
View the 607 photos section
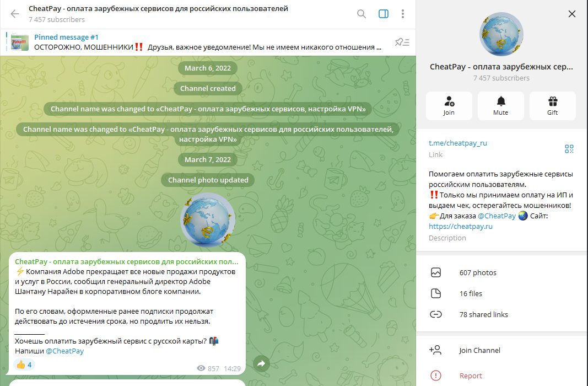[x=478, y=272]
